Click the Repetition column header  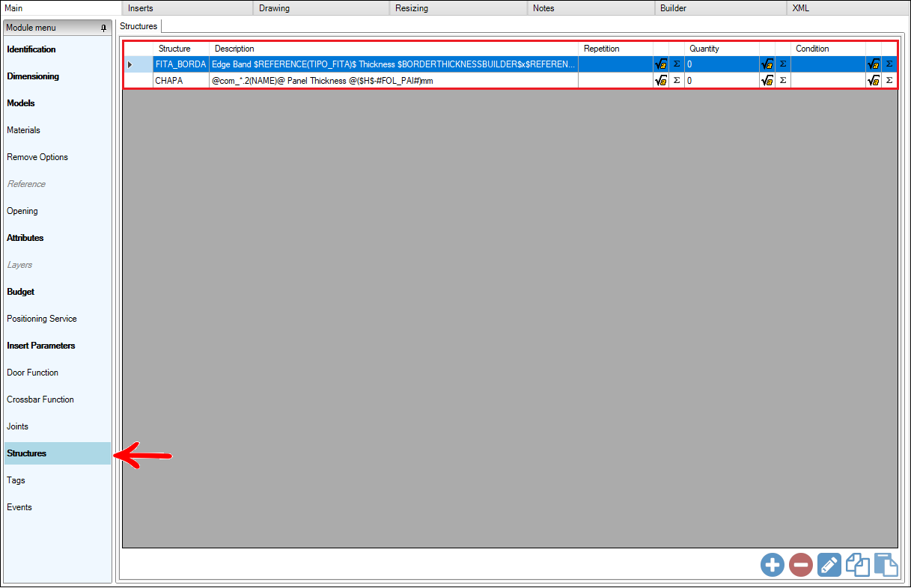[615, 49]
